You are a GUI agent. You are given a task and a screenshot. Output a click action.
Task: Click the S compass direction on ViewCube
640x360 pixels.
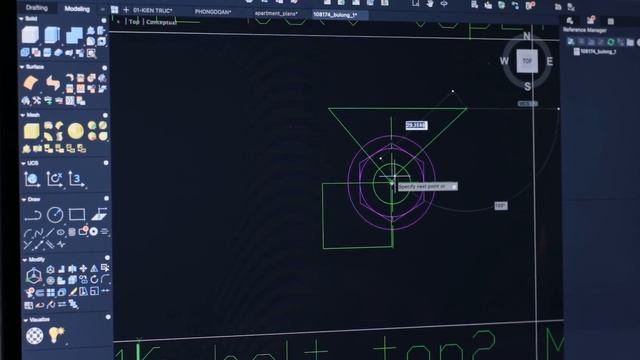pos(527,86)
